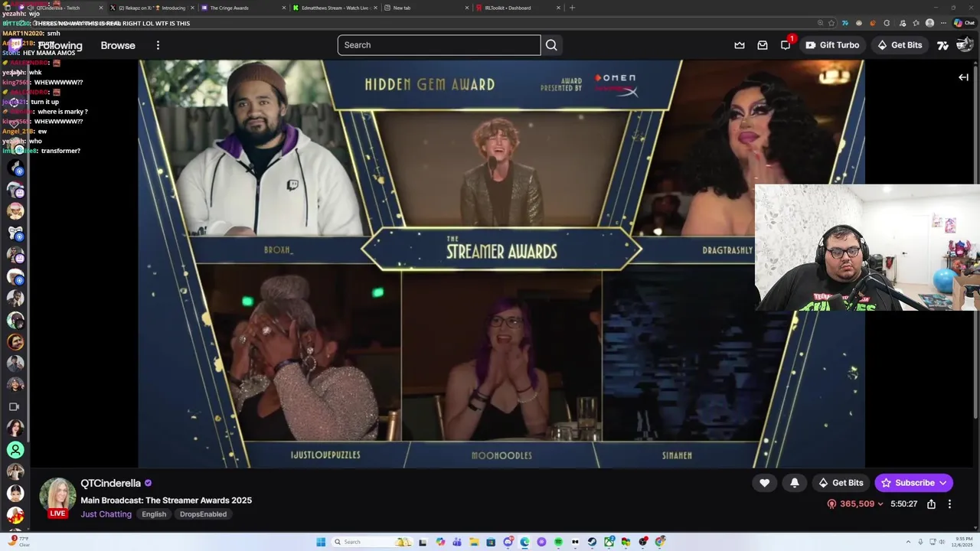Image resolution: width=980 pixels, height=551 pixels.
Task: Open the Following page
Action: click(x=60, y=45)
